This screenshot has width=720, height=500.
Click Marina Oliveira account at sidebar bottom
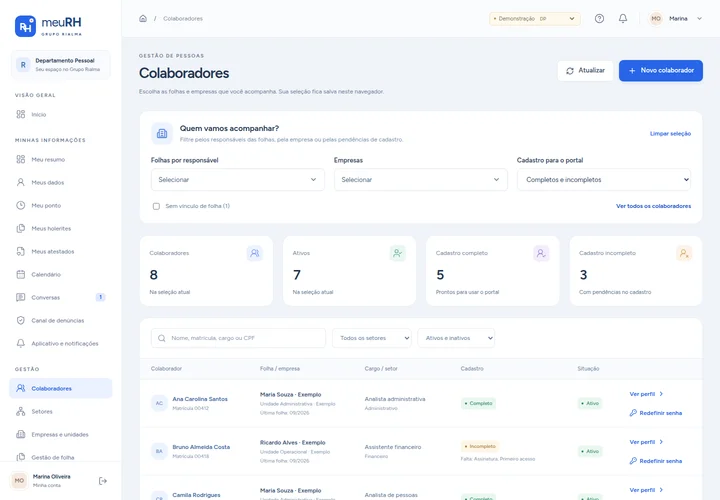[x=51, y=481]
